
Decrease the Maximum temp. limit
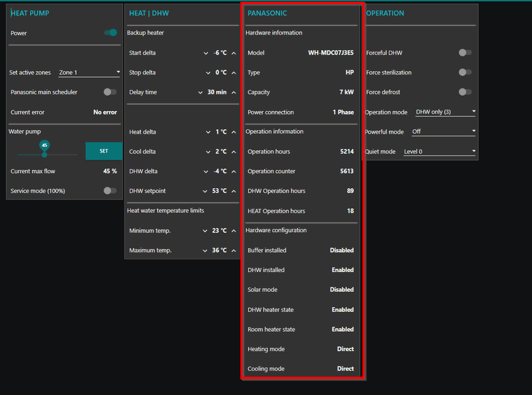(x=205, y=251)
